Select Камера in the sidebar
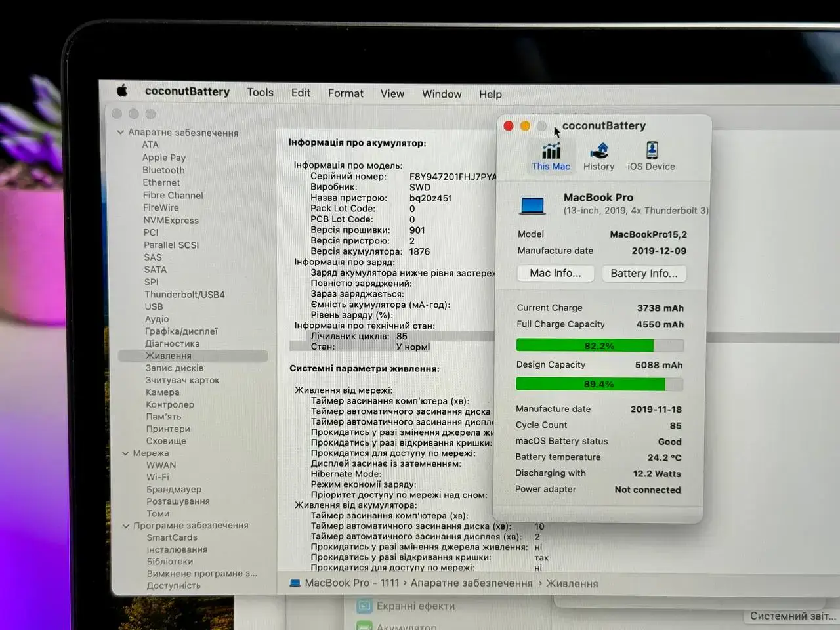 [162, 392]
